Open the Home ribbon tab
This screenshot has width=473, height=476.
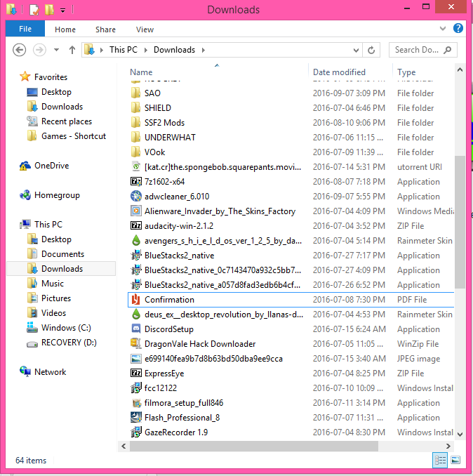pyautogui.click(x=65, y=29)
